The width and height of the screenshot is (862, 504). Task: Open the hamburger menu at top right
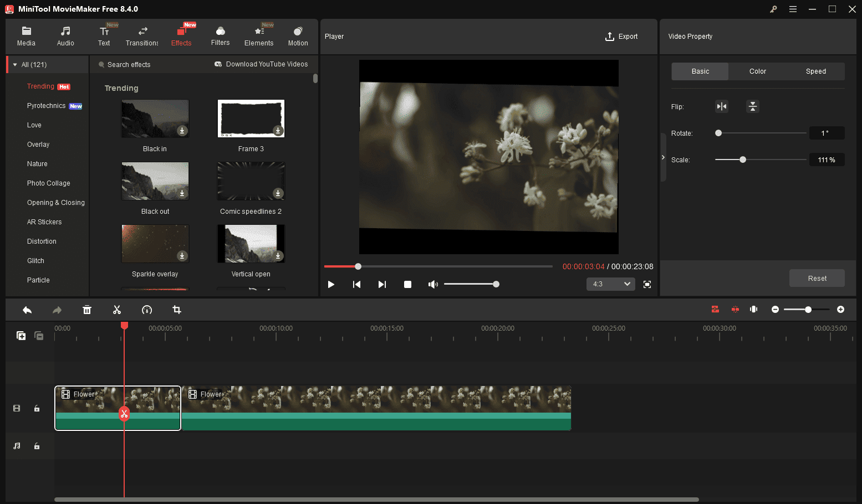click(x=793, y=9)
